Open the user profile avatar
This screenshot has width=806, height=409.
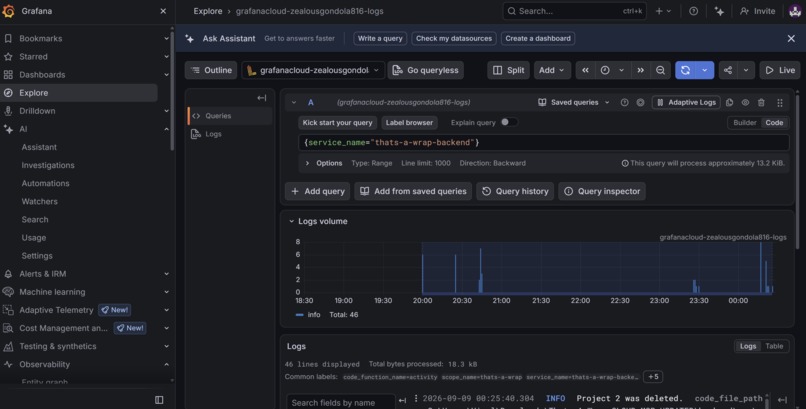click(x=795, y=11)
